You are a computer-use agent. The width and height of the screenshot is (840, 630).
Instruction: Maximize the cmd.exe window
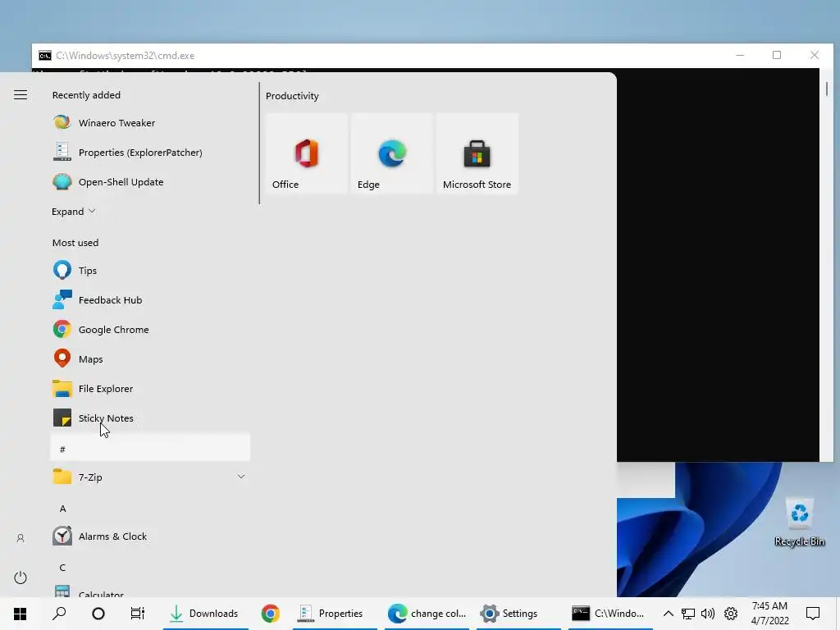777,55
